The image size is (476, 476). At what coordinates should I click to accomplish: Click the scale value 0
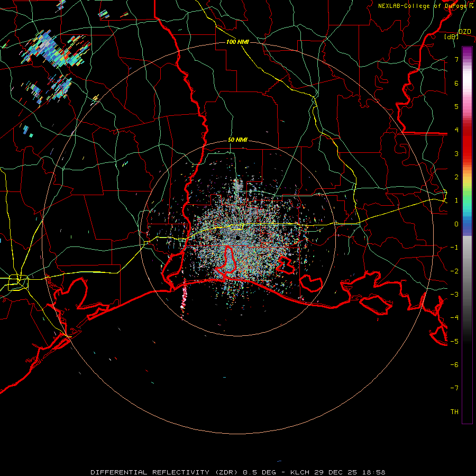point(456,224)
